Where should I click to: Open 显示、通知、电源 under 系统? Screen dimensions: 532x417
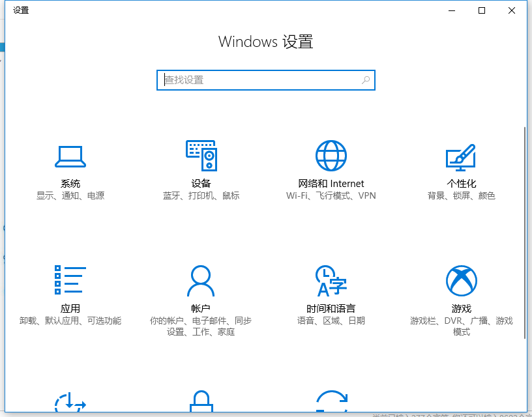pos(70,195)
